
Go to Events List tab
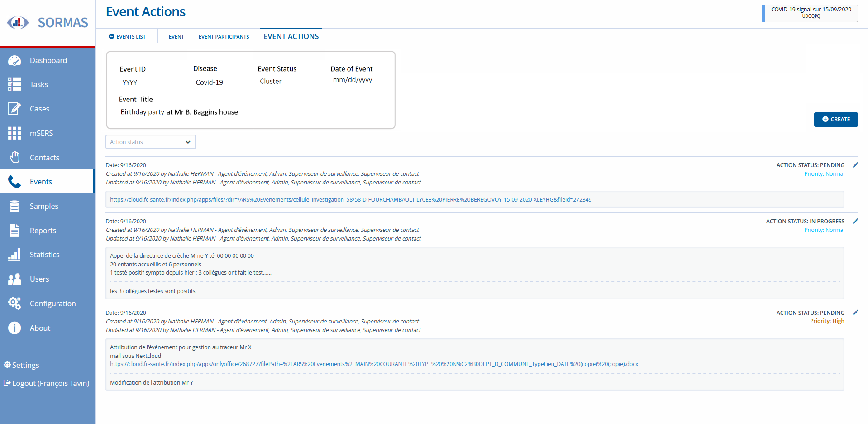[x=127, y=37]
